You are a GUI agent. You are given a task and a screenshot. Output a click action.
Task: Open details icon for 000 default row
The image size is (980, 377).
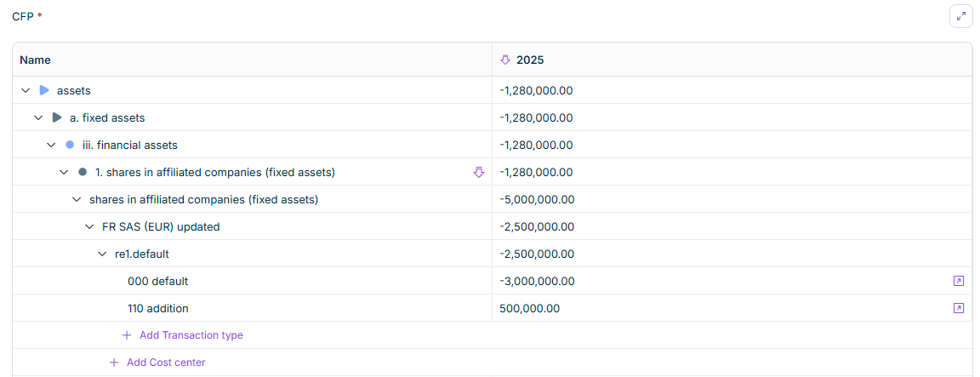pyautogui.click(x=958, y=282)
